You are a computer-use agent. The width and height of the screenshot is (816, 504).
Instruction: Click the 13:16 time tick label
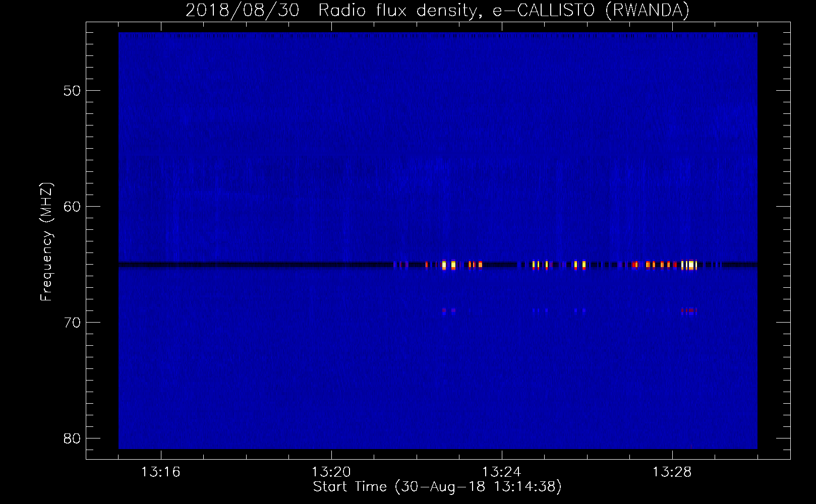[161, 472]
